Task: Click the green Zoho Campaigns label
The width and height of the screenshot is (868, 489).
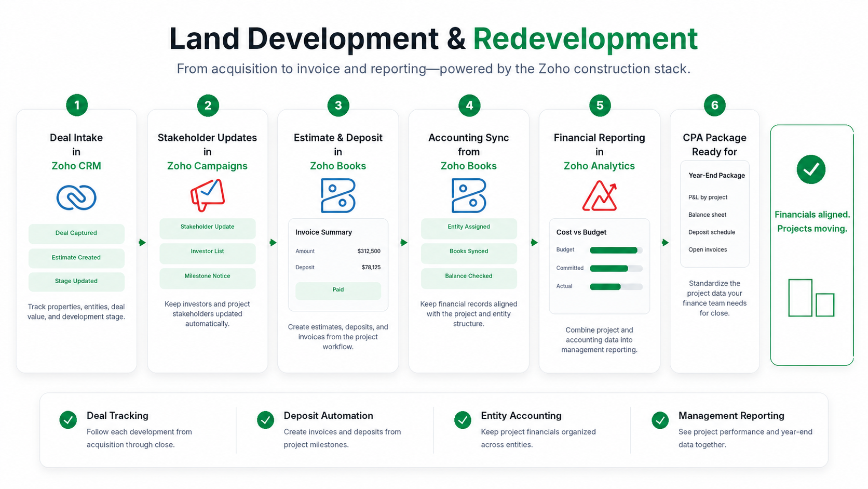Action: click(x=207, y=166)
